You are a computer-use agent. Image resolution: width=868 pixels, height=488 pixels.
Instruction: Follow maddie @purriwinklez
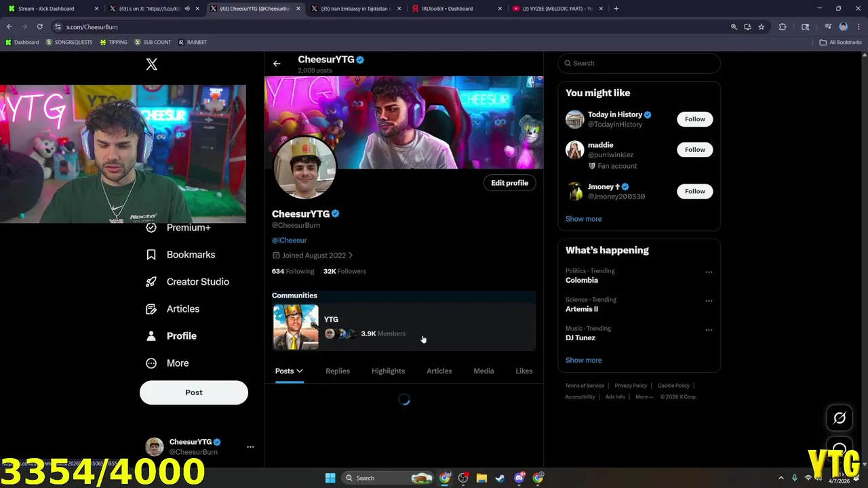click(695, 150)
